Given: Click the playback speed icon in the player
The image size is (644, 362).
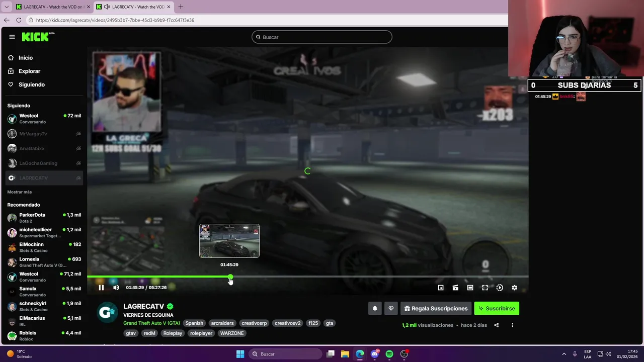Looking at the screenshot, I should pyautogui.click(x=500, y=288).
